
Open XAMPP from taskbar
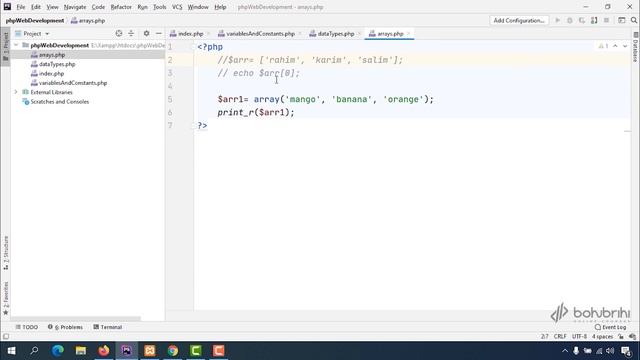(150, 351)
